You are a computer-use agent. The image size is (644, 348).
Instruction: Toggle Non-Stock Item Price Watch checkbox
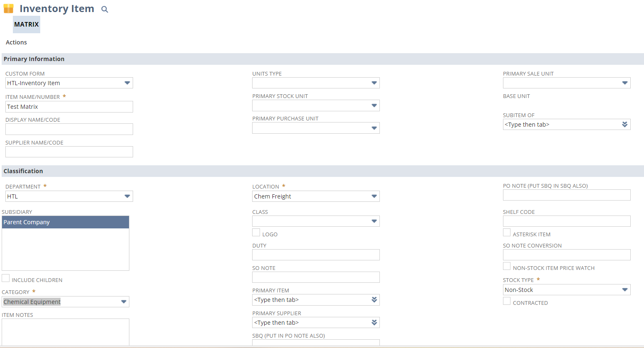click(507, 266)
